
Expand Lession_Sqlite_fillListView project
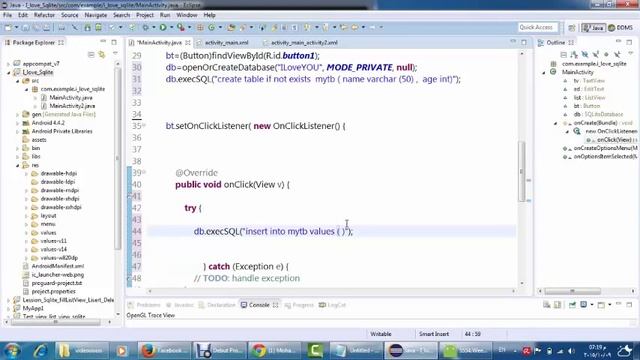[x=8, y=300]
